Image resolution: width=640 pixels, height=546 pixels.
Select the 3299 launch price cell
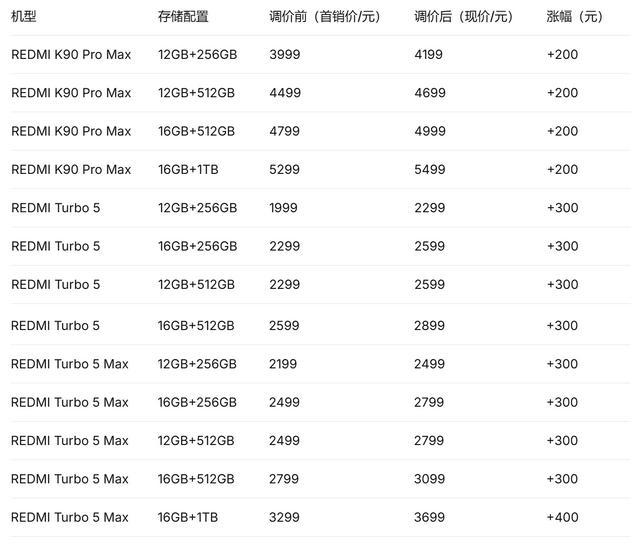[284, 517]
